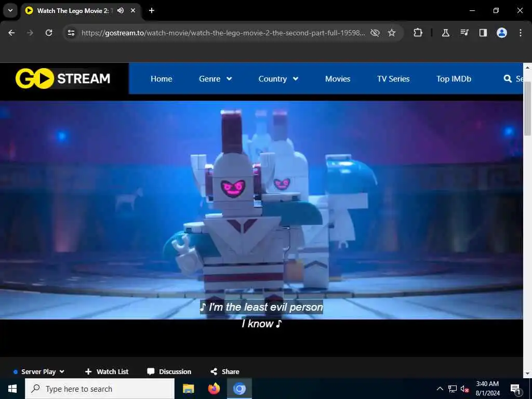This screenshot has height=399, width=532.
Task: Open the TV Series page
Action: [393, 79]
